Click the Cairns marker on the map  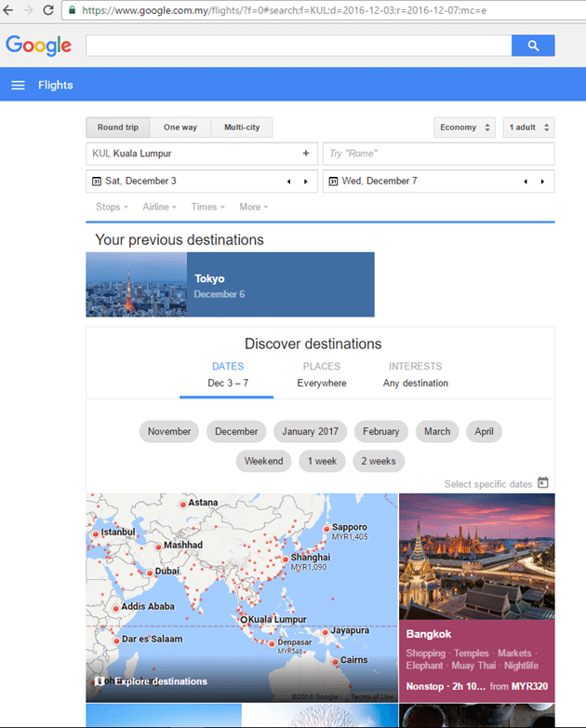[x=335, y=662]
